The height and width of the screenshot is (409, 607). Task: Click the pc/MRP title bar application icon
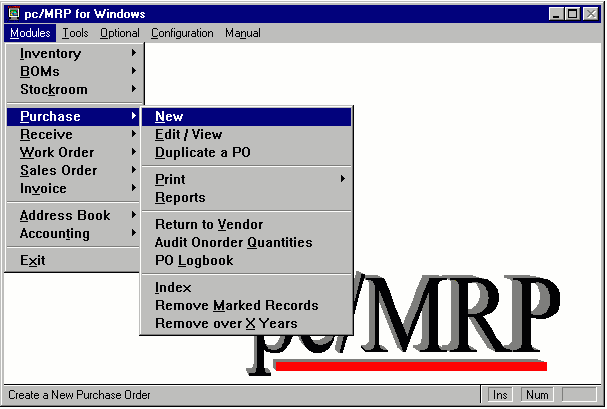pos(14,14)
